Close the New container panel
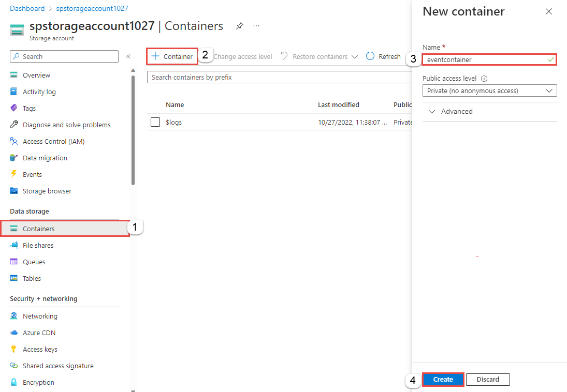Viewport: 567px width, 392px height. pyautogui.click(x=549, y=11)
